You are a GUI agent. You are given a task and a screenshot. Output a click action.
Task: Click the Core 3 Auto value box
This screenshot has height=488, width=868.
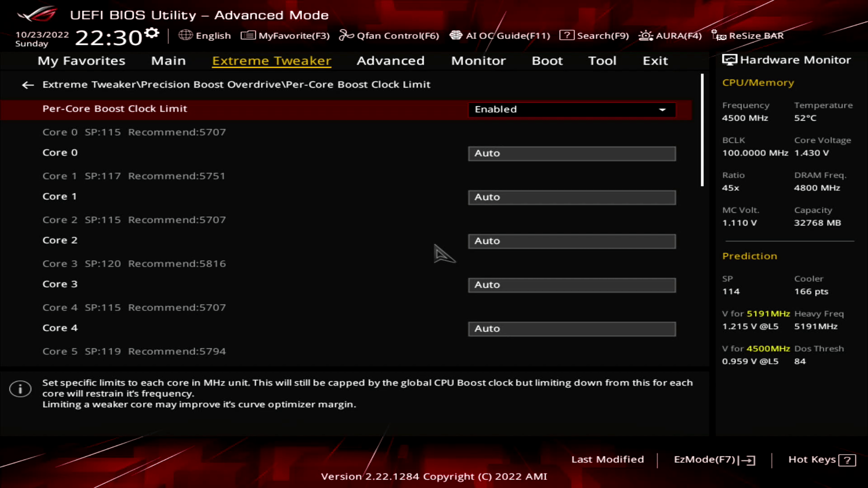[571, 285]
